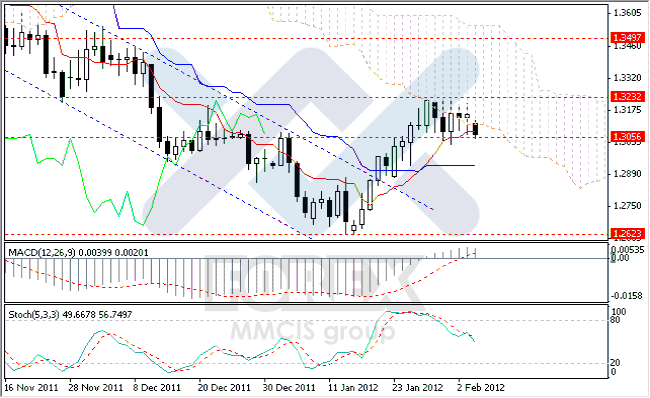The image size is (650, 398).
Task: Select the 1.2750 price axis value
Action: 627,206
